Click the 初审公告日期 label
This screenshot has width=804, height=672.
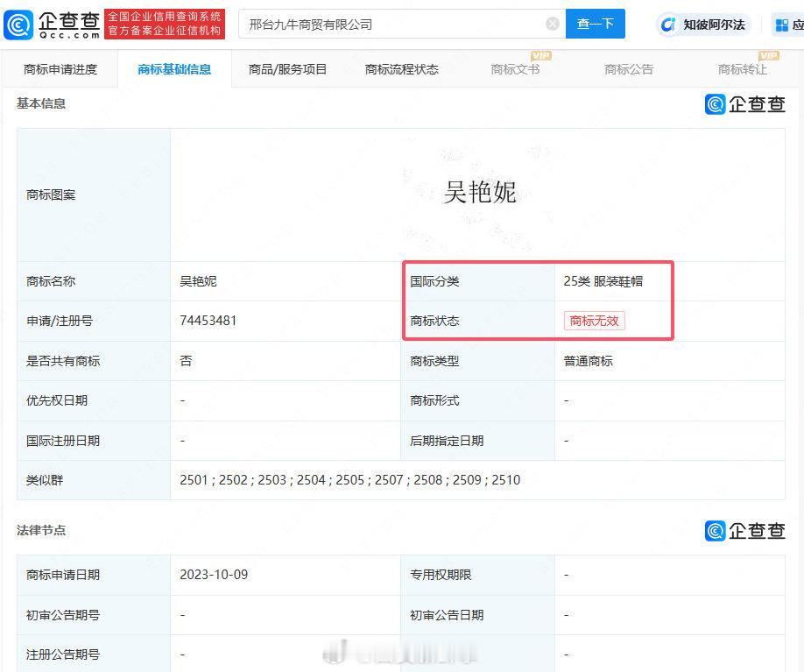click(447, 614)
